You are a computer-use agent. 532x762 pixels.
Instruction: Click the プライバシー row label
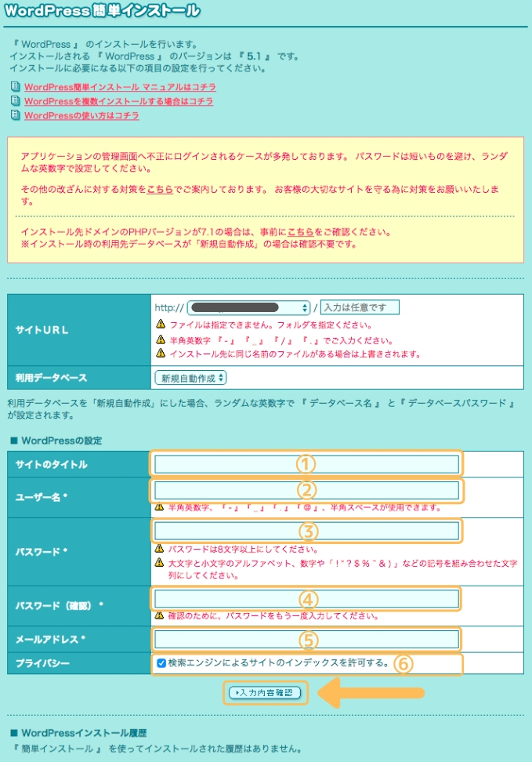(x=42, y=663)
